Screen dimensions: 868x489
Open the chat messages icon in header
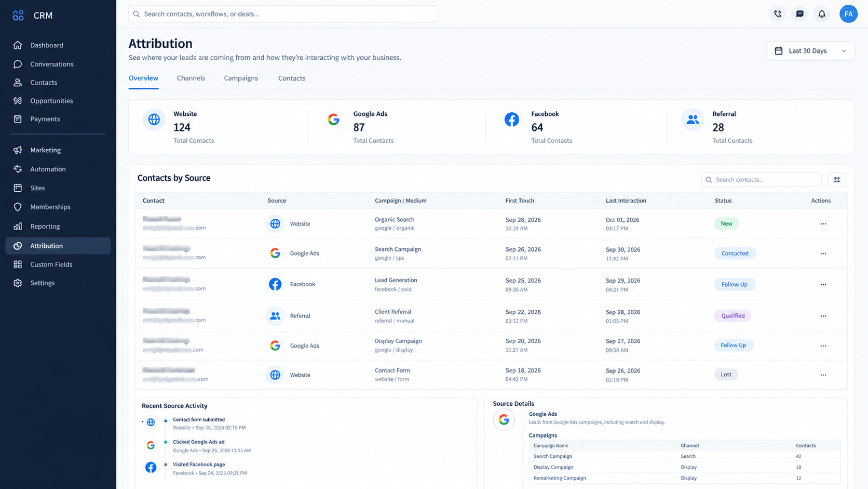coord(799,14)
